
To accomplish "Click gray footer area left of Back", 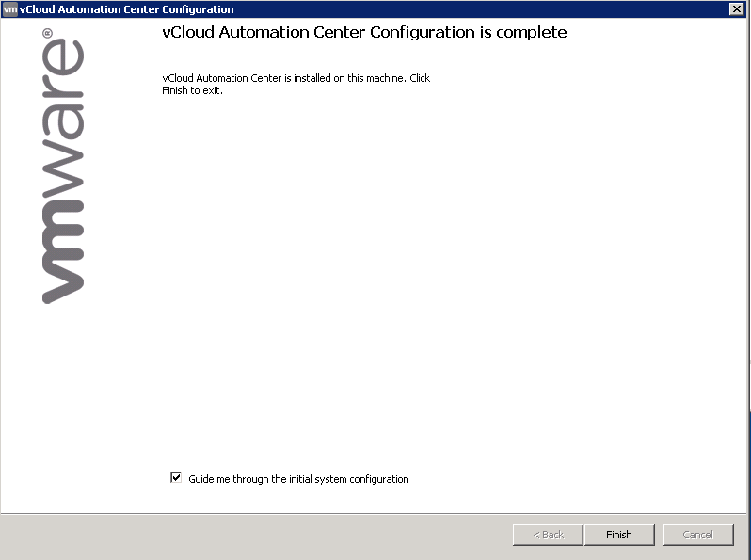I will click(254, 536).
